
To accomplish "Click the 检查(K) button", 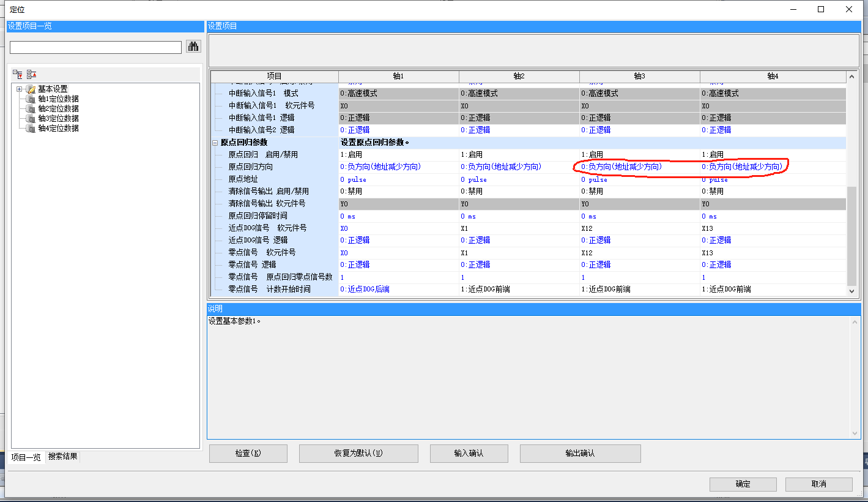I will pyautogui.click(x=248, y=454).
